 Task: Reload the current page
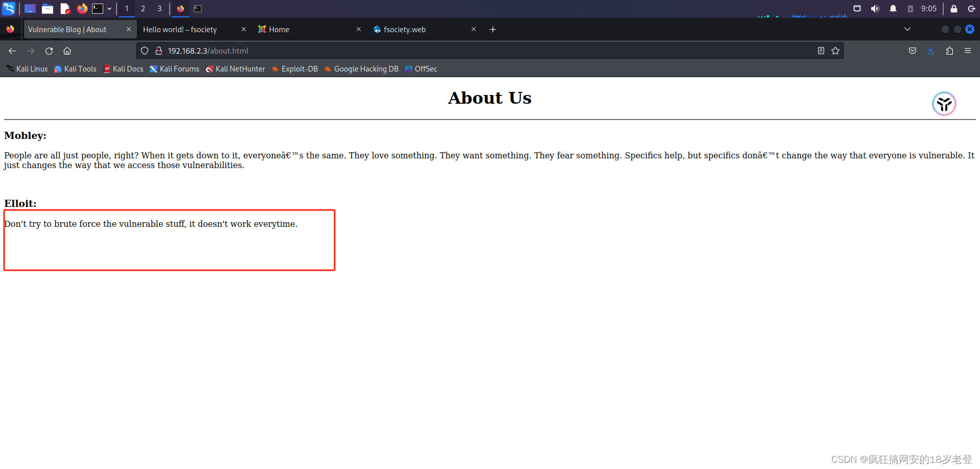point(49,51)
